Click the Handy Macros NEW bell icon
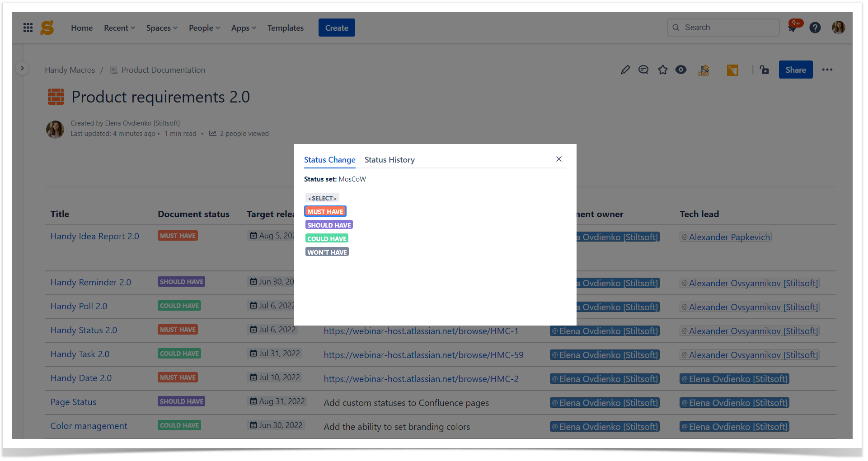 tap(704, 70)
